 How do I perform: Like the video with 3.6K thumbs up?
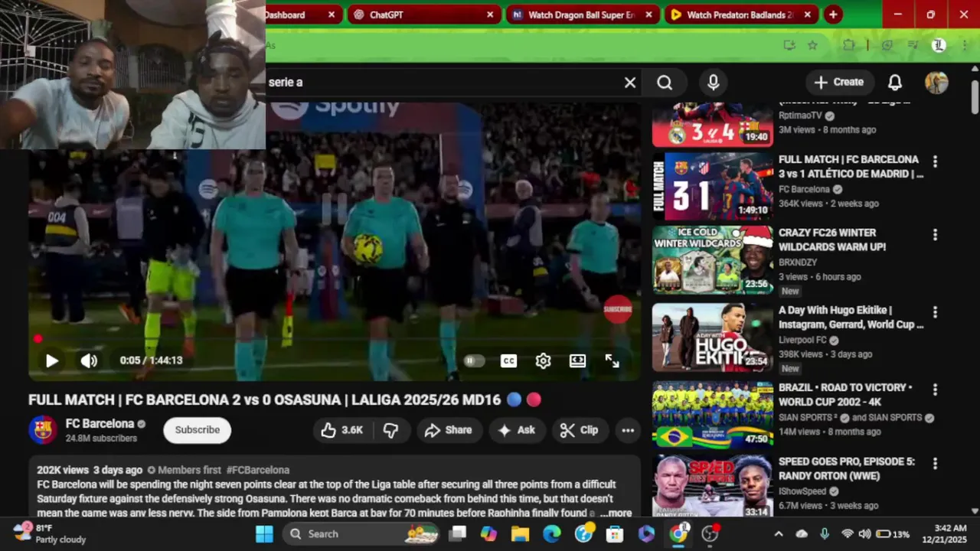pos(342,430)
